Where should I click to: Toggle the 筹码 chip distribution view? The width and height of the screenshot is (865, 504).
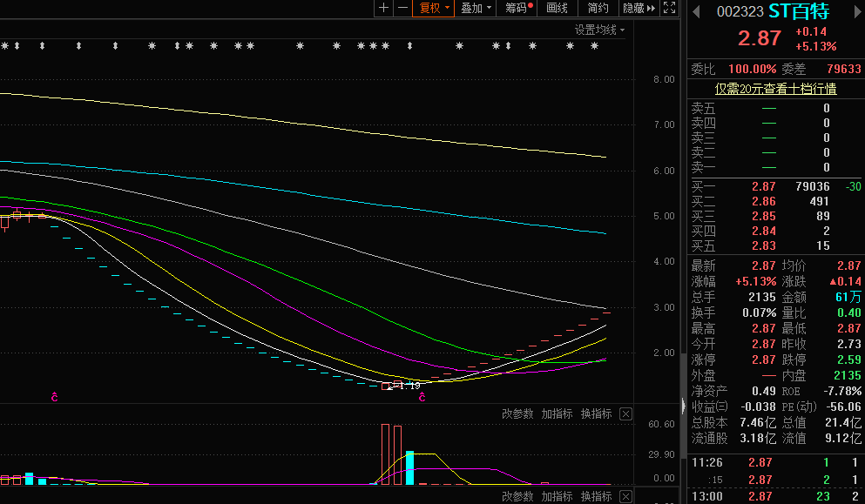pos(518,8)
